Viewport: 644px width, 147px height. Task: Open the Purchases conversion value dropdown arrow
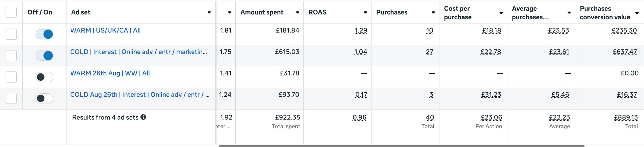(637, 13)
